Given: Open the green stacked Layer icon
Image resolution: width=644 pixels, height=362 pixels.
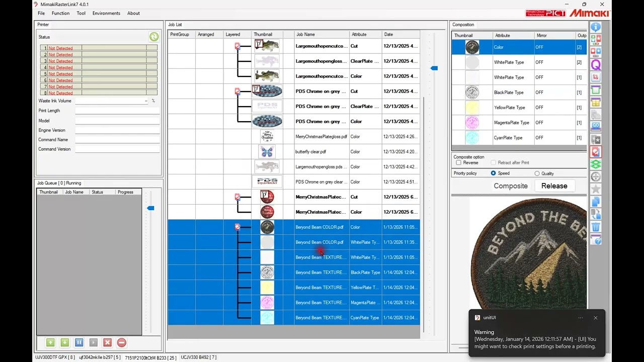Looking at the screenshot, I should [x=596, y=164].
